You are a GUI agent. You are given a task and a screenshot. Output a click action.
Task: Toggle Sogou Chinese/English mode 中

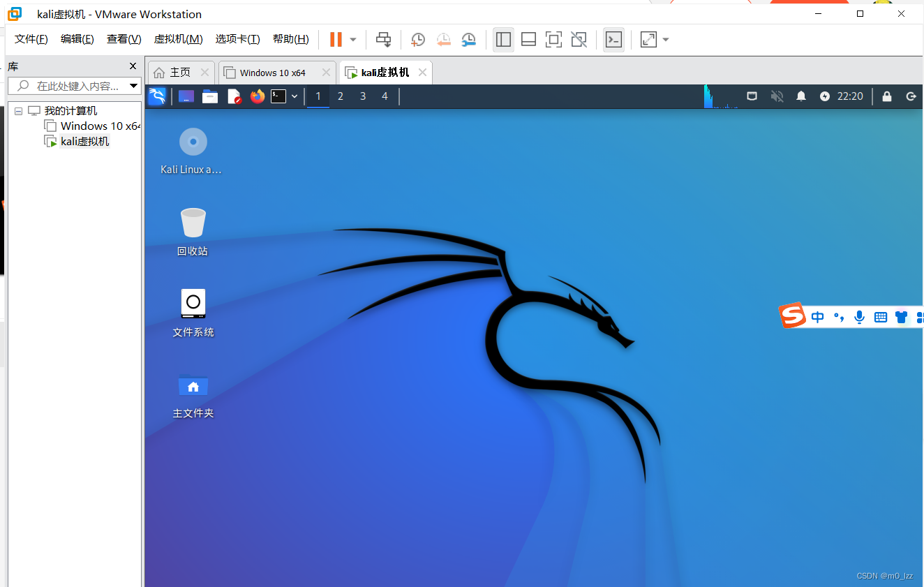[x=818, y=318]
